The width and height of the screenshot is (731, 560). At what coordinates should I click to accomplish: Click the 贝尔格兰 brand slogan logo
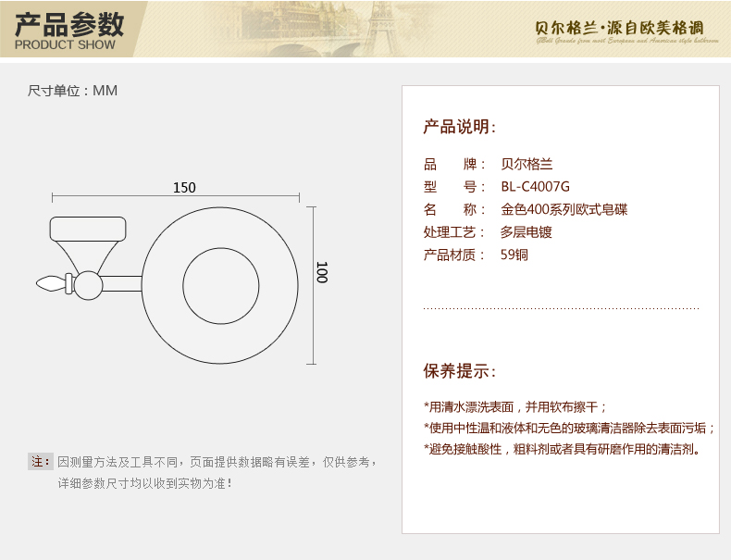point(625,28)
